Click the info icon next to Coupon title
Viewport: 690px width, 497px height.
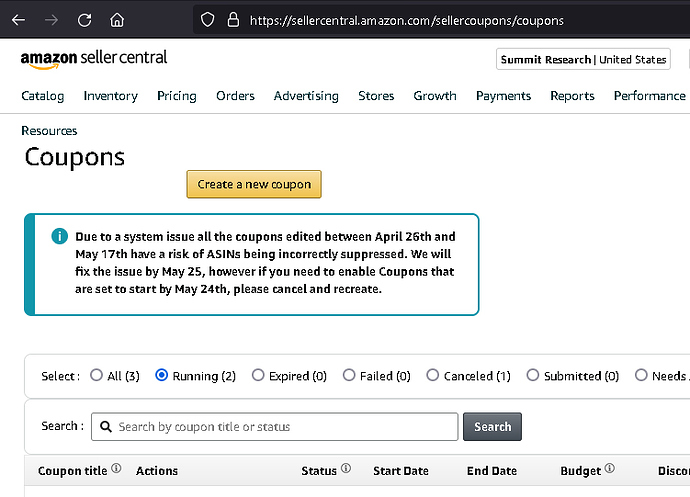pyautogui.click(x=117, y=469)
